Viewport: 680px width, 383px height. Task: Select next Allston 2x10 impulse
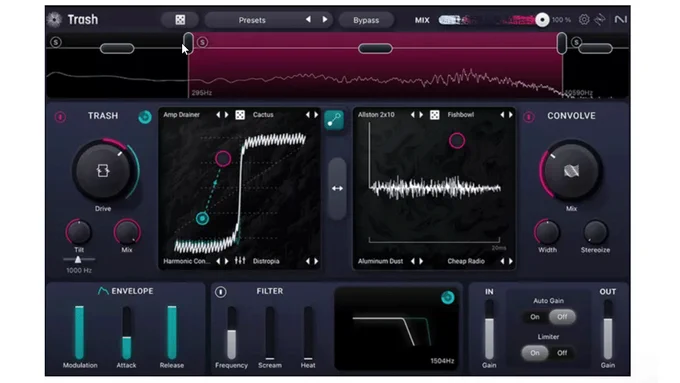[x=421, y=115]
